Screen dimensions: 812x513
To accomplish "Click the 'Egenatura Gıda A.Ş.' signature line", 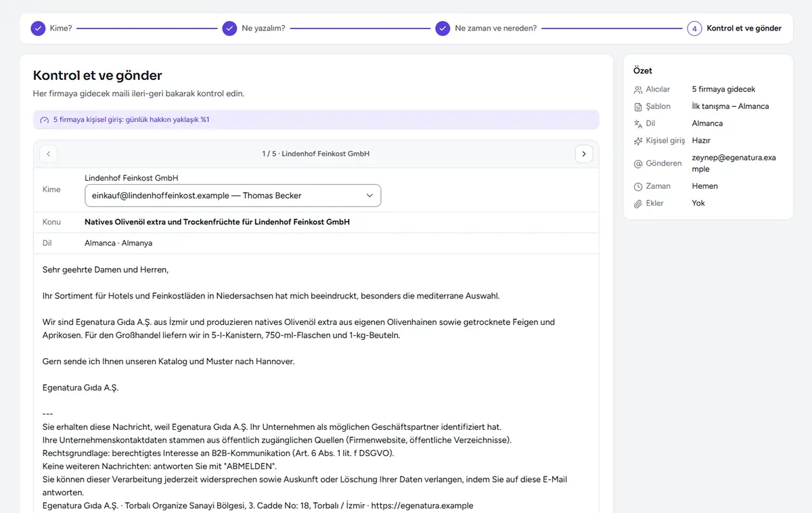I will click(81, 388).
